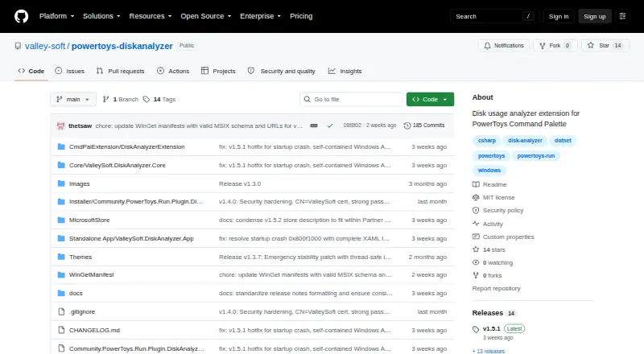Click the csharp topic tag
Viewport: 644px width, 354px height.
(487, 141)
